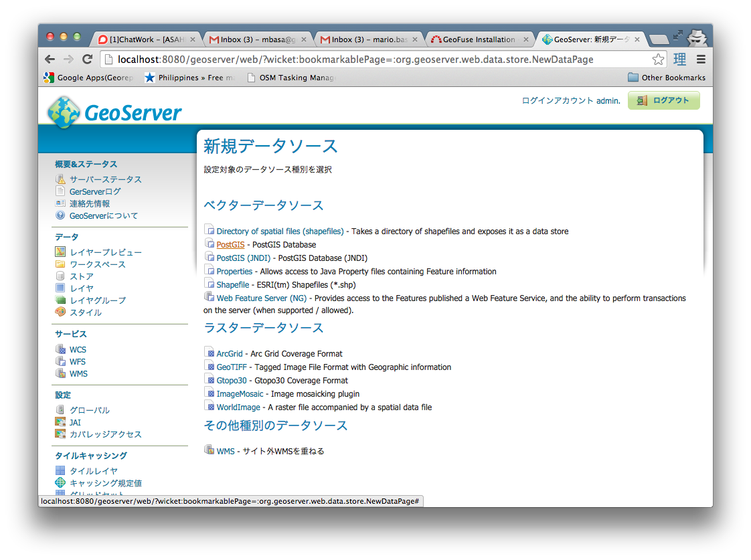Click the GerServerログ document icon
The image size is (751, 560).
(x=60, y=191)
